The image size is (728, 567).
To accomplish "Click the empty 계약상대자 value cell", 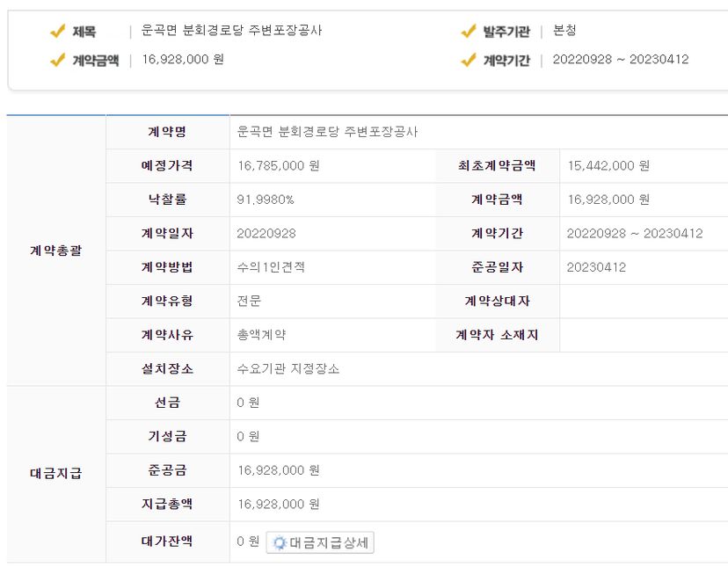I will 643,301.
